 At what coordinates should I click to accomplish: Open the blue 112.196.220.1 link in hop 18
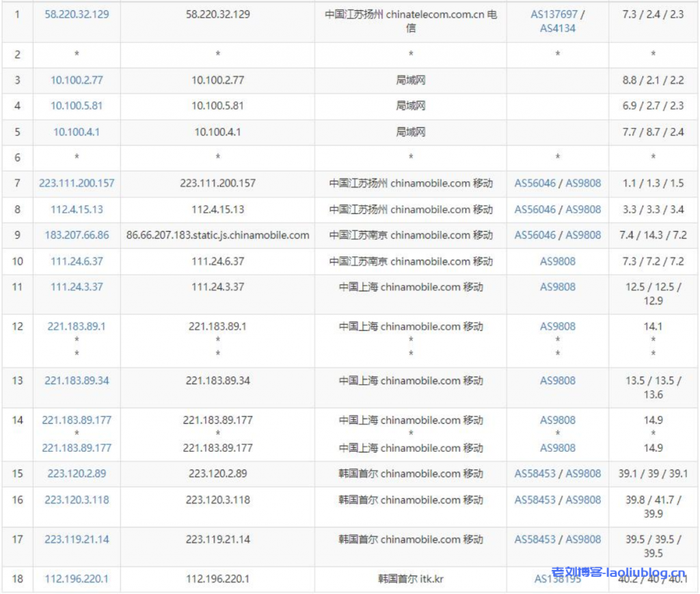(x=77, y=579)
